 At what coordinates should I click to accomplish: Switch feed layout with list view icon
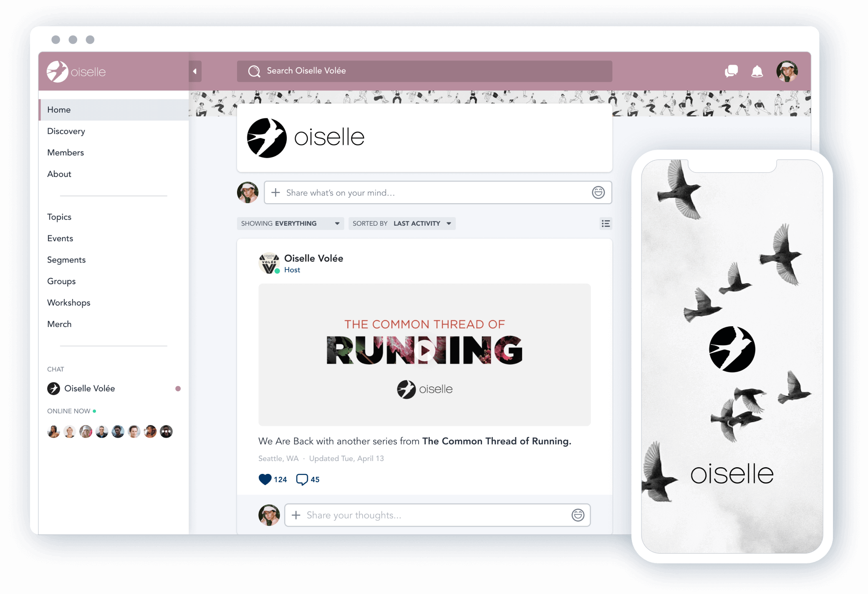(606, 224)
